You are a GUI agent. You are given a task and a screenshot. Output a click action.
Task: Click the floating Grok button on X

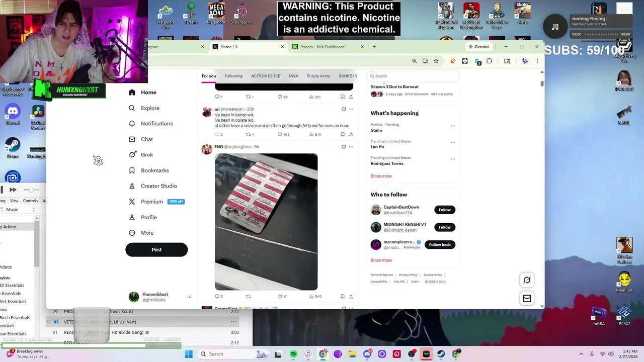(527, 280)
